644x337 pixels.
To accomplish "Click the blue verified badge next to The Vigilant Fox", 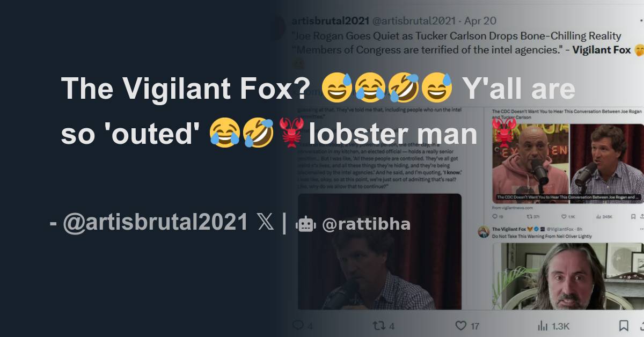I will click(x=536, y=229).
